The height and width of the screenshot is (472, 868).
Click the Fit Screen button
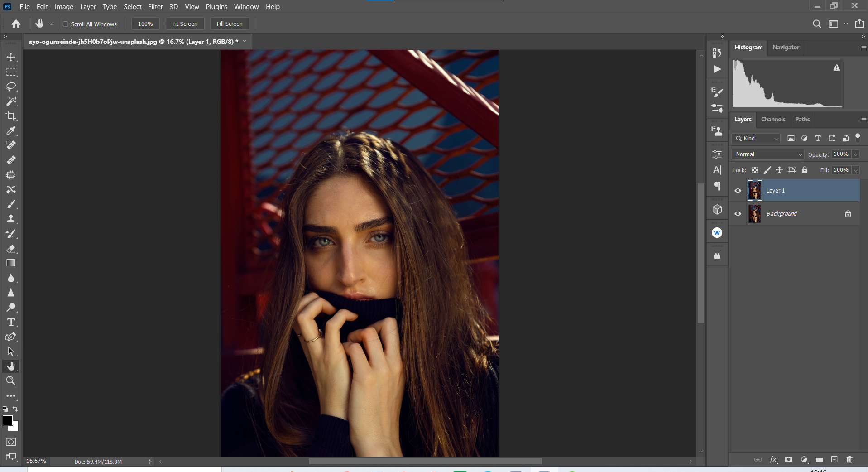185,24
